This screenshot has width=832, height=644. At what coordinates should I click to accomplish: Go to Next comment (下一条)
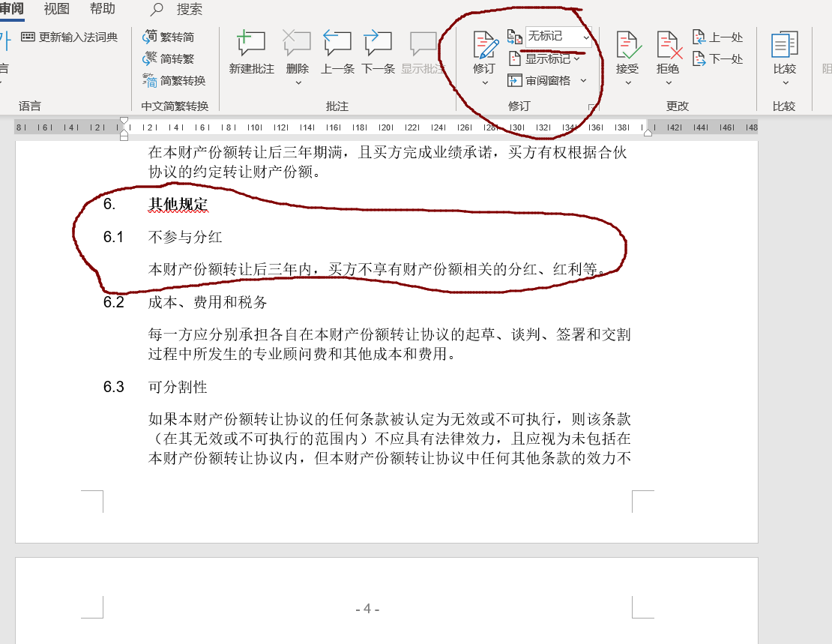378,43
